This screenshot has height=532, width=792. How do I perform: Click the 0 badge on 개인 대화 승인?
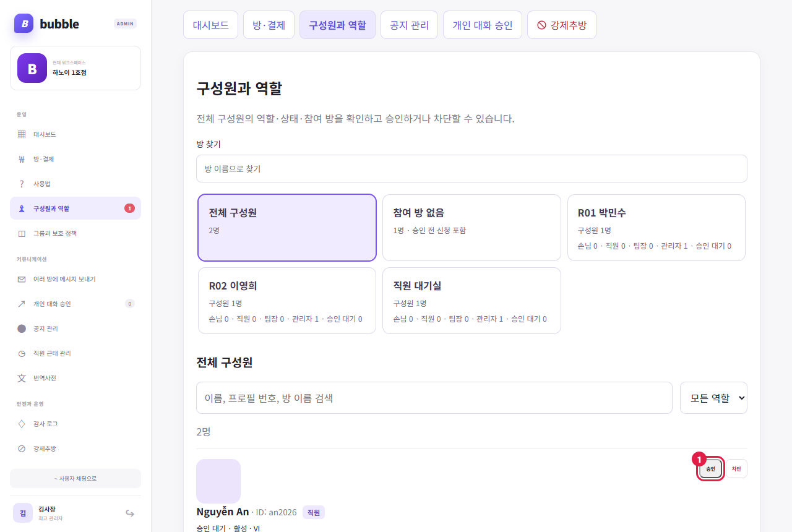[129, 304]
